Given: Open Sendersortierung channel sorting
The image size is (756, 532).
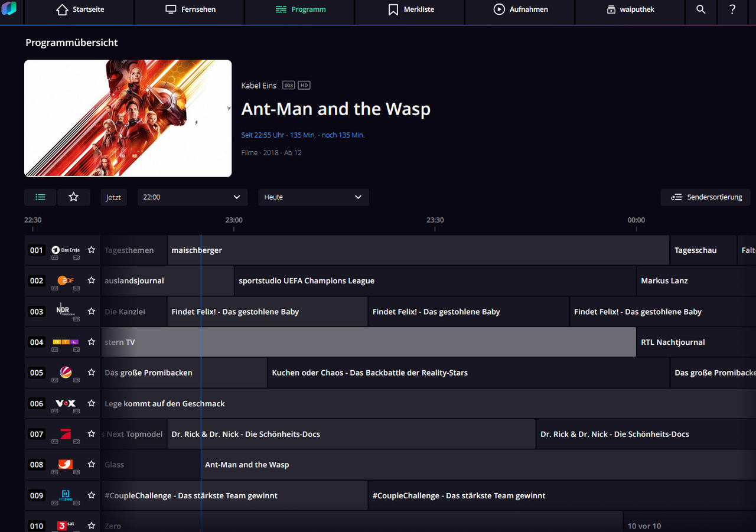Looking at the screenshot, I should 706,197.
